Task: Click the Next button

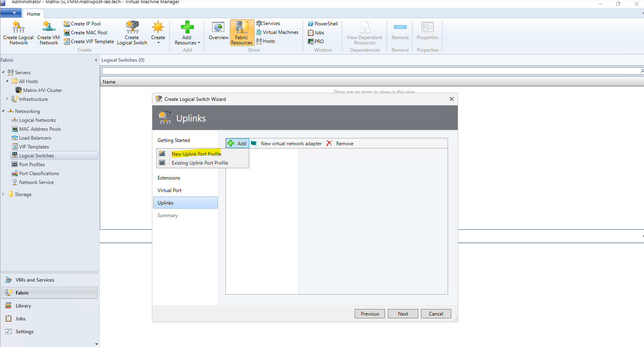Action: [403, 314]
